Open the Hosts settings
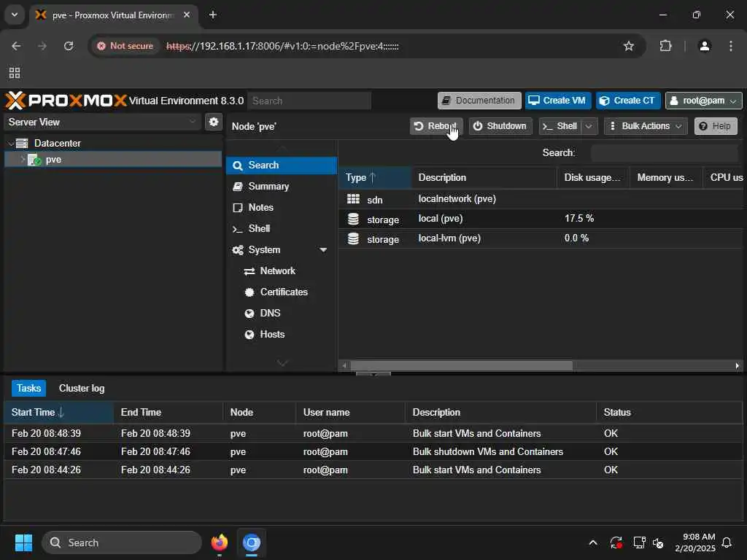 point(272,334)
